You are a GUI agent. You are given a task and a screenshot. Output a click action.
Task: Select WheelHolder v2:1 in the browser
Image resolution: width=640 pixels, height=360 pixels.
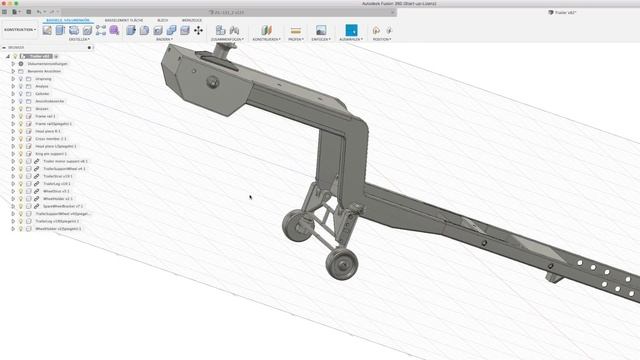pos(58,199)
